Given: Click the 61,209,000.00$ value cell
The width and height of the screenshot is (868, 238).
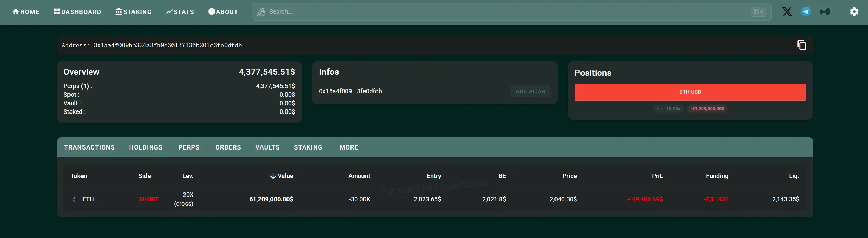Looking at the screenshot, I should click(x=271, y=199).
